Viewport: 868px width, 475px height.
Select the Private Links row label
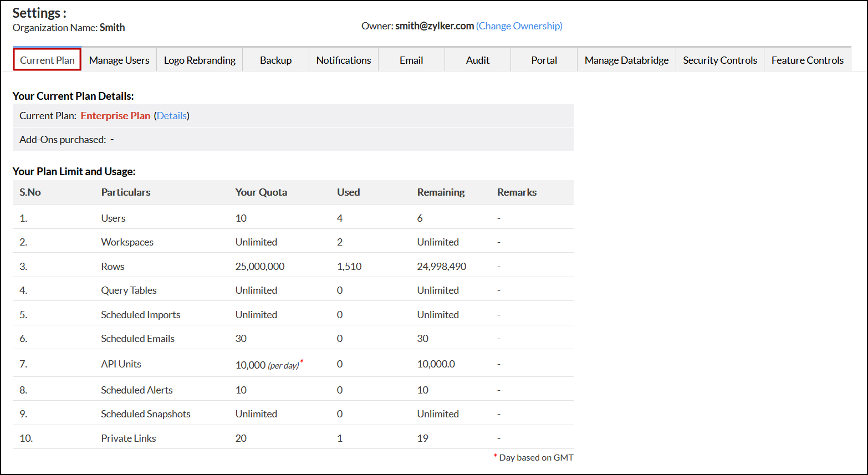pos(129,438)
